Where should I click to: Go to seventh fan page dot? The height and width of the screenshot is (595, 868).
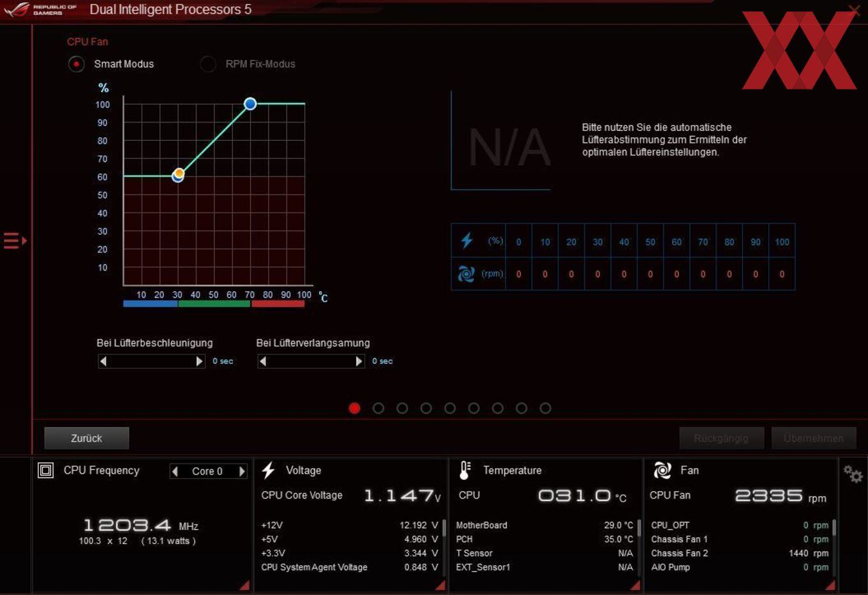(x=498, y=408)
